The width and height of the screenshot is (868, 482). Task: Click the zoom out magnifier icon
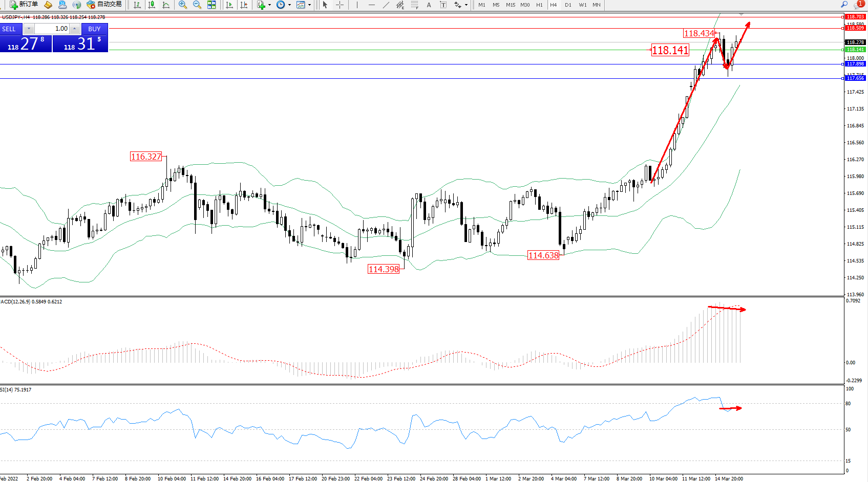coord(197,5)
